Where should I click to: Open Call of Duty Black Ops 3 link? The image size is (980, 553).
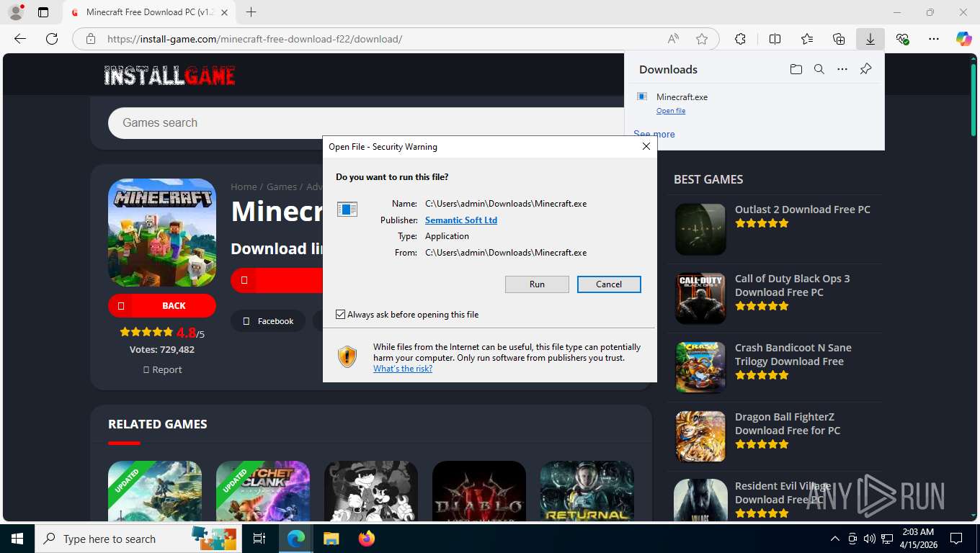click(793, 285)
